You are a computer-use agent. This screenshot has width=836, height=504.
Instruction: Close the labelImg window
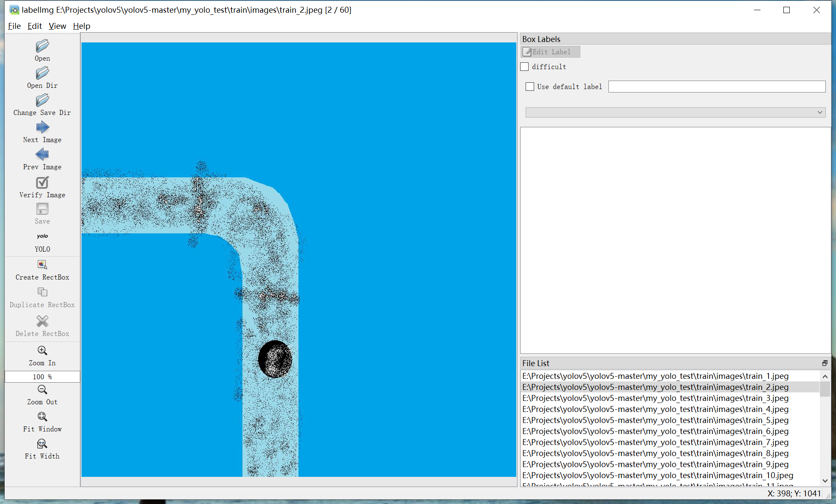tap(816, 10)
